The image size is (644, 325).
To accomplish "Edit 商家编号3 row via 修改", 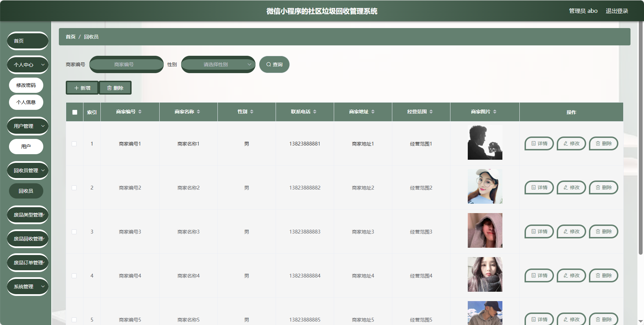I will (571, 231).
